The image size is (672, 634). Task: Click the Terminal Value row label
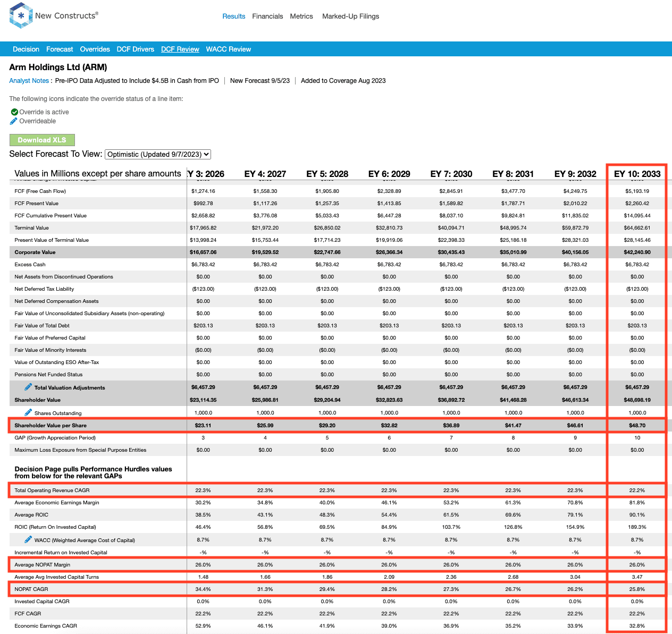click(x=31, y=227)
